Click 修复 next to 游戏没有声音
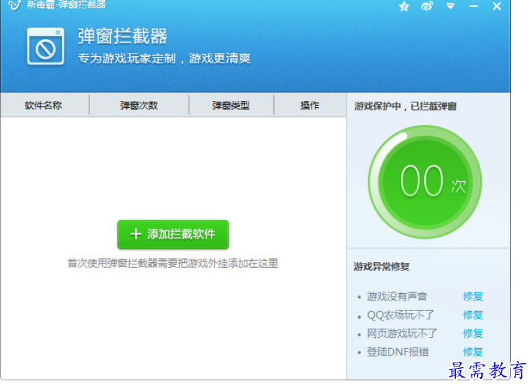Screen dimensions: 532x392 point(473,297)
